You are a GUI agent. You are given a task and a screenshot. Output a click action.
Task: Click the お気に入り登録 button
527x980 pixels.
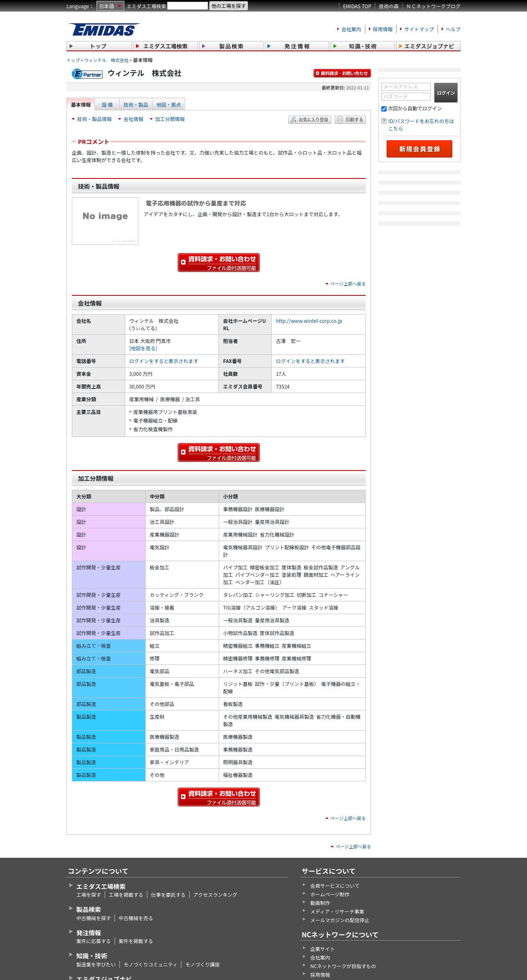(x=310, y=120)
